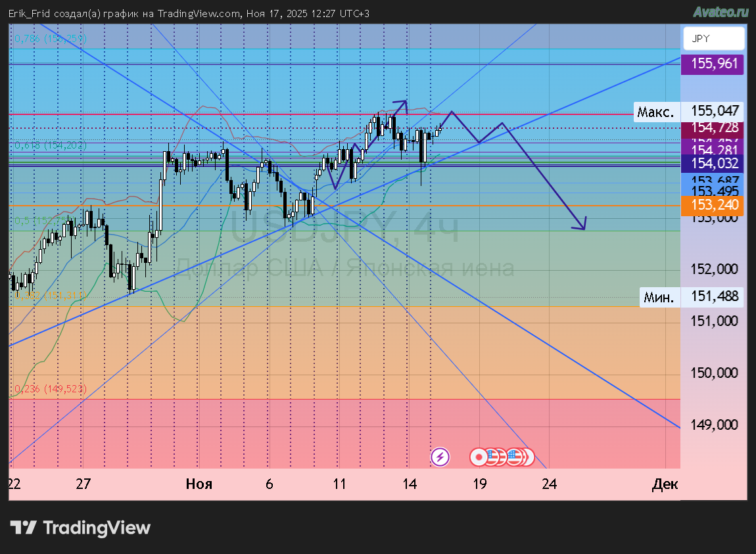
Task: Click the Ноя label on the time axis
Action: pyautogui.click(x=199, y=484)
